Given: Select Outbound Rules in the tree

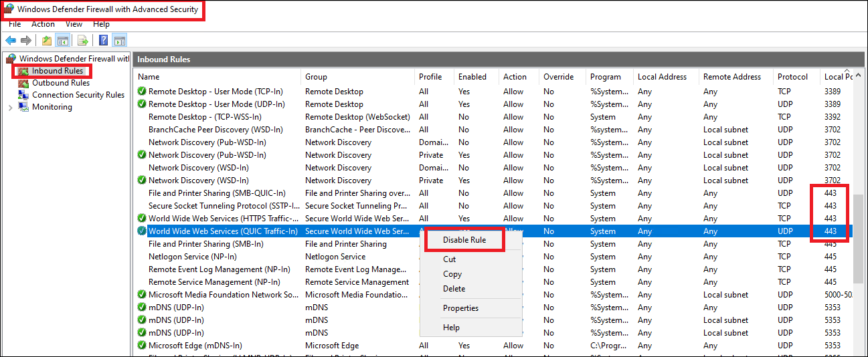Looking at the screenshot, I should click(x=60, y=83).
